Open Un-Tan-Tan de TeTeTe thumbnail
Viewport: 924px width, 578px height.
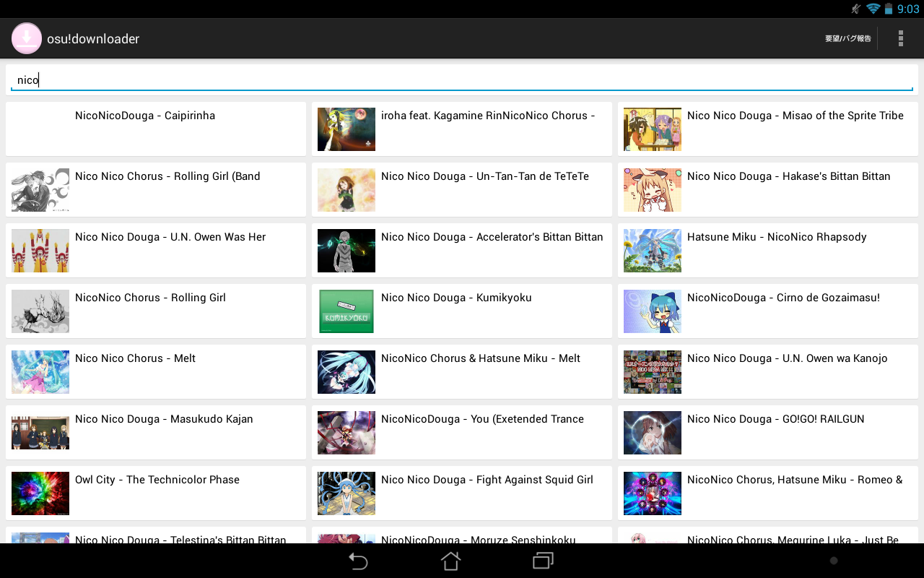pyautogui.click(x=346, y=190)
